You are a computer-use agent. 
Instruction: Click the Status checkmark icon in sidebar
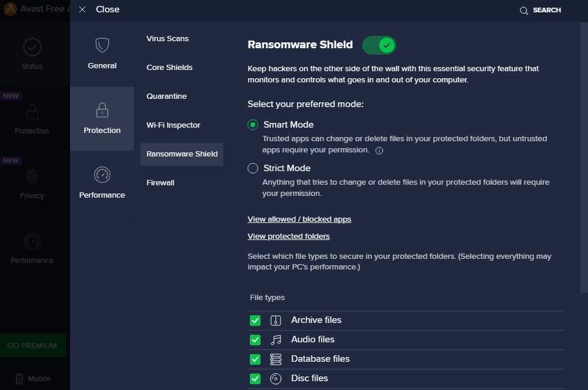point(32,46)
